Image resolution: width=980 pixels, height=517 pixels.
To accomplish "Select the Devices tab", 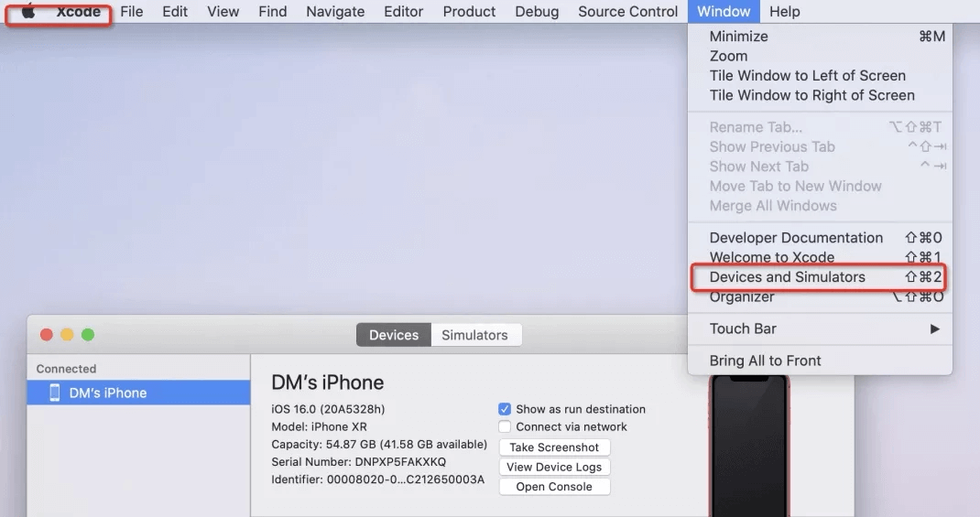I will pyautogui.click(x=394, y=335).
